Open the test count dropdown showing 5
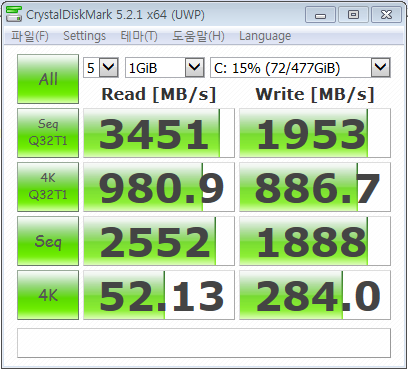Screen dimensions: 408x370 point(101,68)
